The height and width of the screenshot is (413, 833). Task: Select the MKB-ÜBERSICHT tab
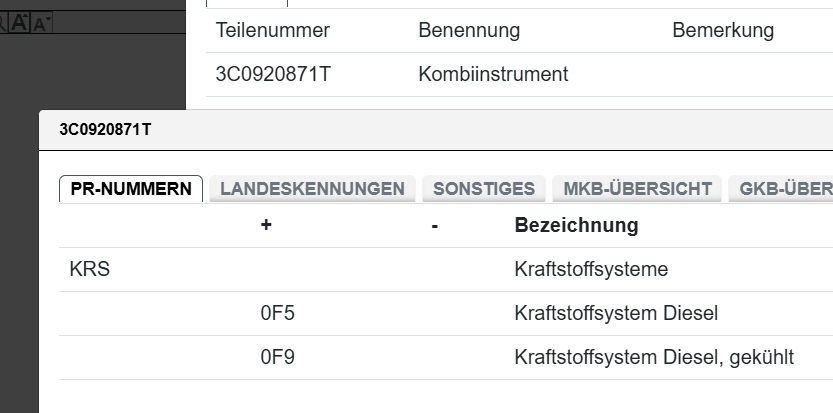pyautogui.click(x=637, y=189)
